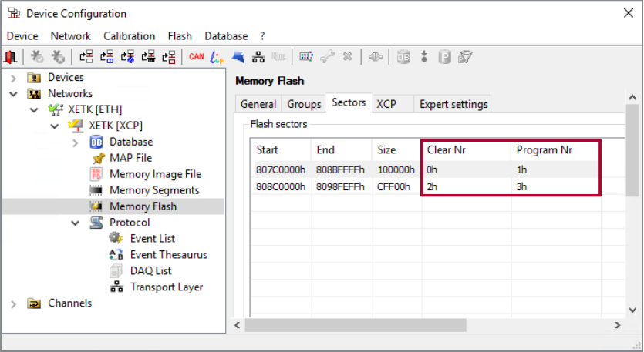This screenshot has width=644, height=352.
Task: Click the colorful LIN toolbar icon
Action: [217, 57]
